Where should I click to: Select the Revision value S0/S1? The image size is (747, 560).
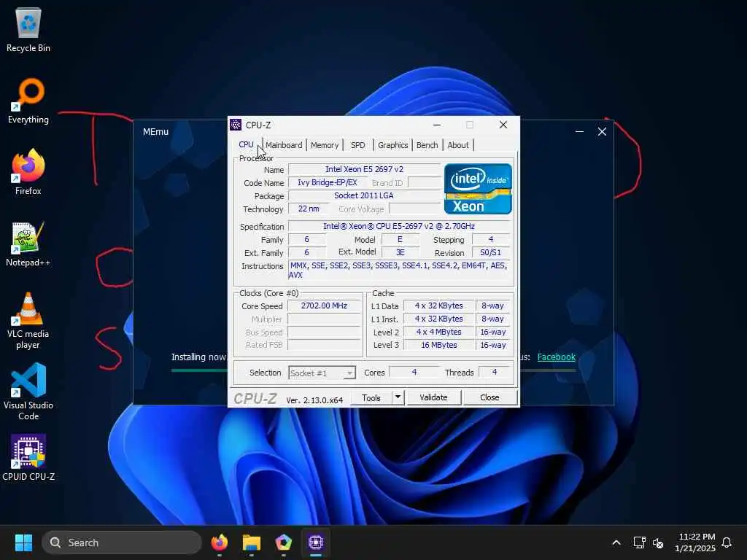tap(491, 253)
